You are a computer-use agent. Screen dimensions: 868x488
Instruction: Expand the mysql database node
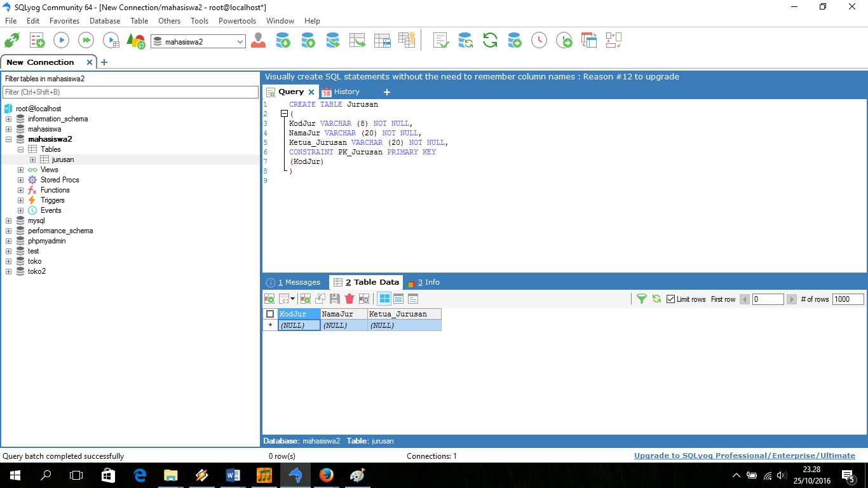pos(9,220)
